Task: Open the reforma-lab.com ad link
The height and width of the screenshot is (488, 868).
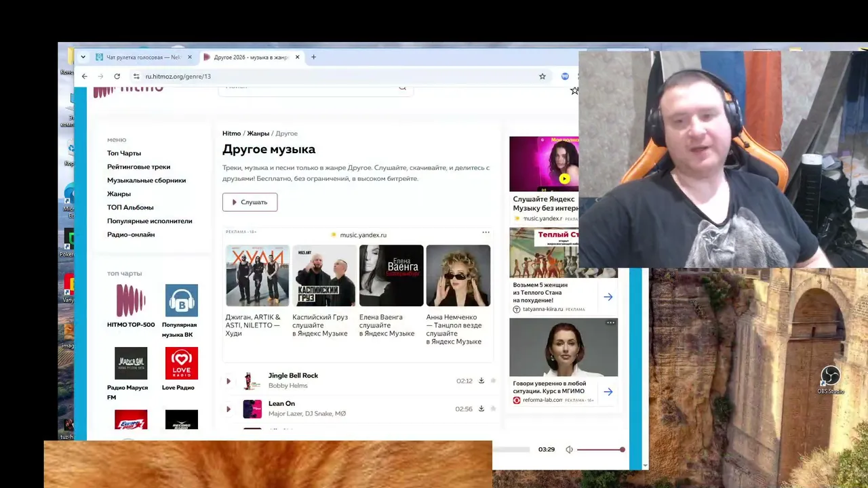Action: [542, 400]
